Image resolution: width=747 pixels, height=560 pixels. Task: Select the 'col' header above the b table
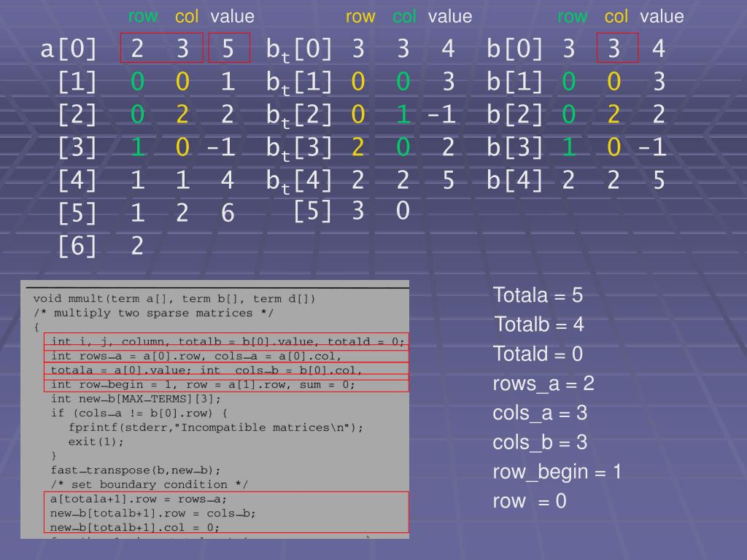[616, 17]
